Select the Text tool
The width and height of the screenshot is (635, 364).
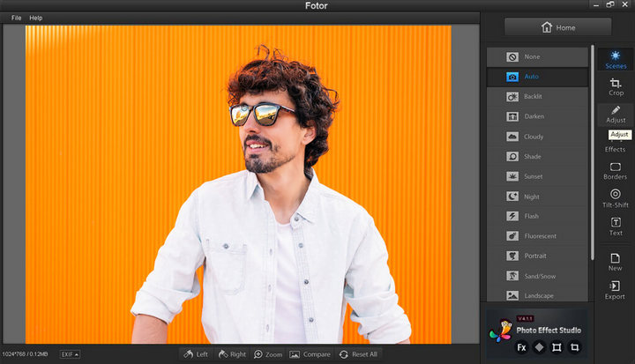[616, 227]
